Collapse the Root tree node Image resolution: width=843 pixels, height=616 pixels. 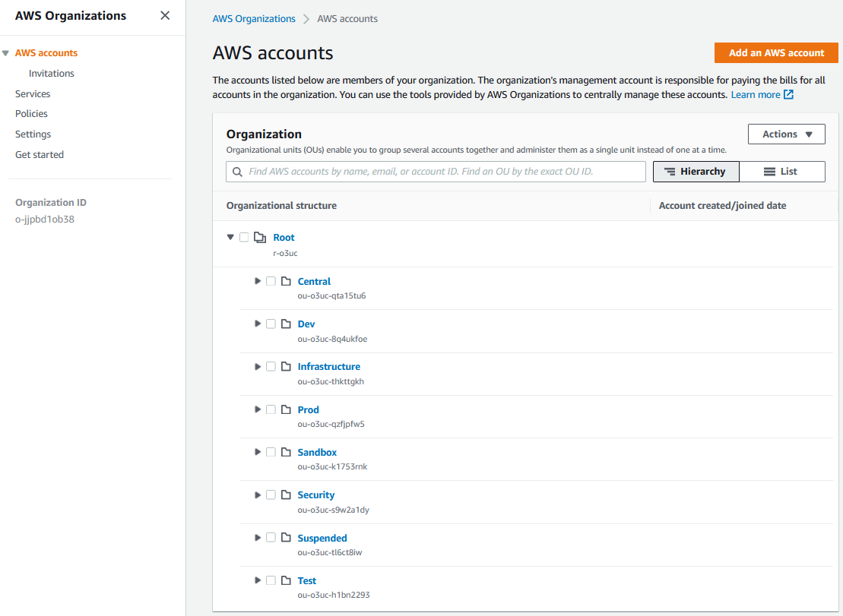(230, 238)
